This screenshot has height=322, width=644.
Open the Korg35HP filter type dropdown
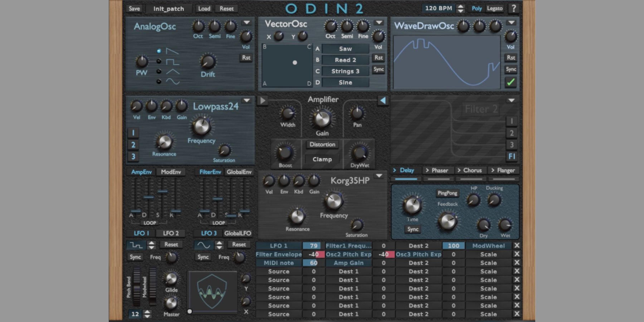(379, 176)
